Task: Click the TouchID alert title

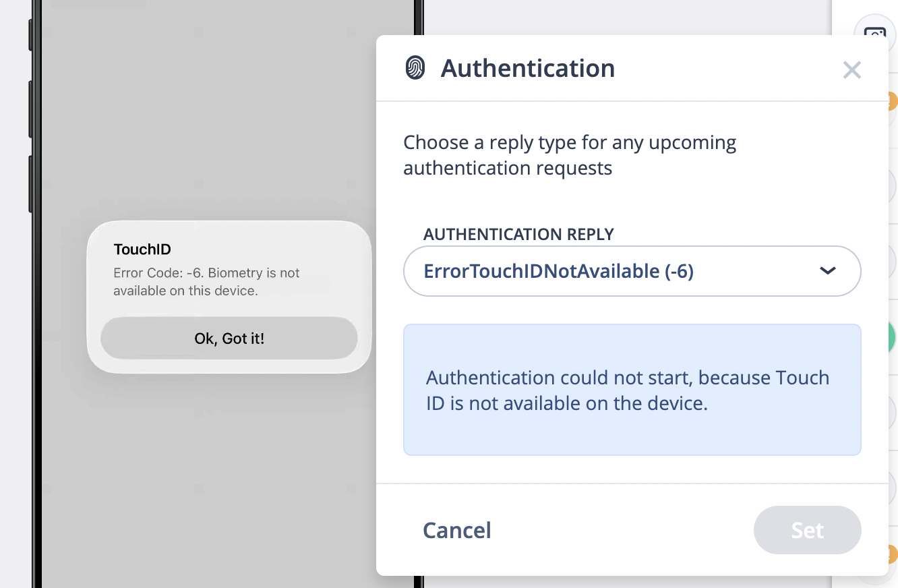Action: 142,249
